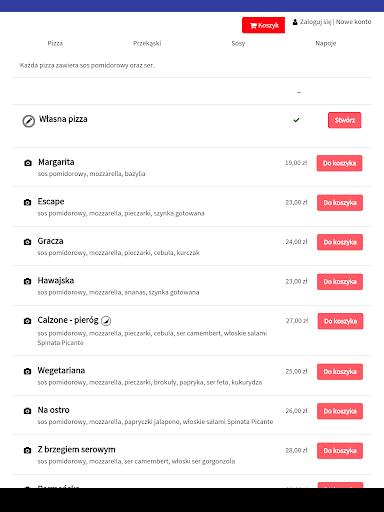Image resolution: width=384 pixels, height=512 pixels.
Task: Click camera icon next to Calzone - pieróg
Action: tap(27, 321)
